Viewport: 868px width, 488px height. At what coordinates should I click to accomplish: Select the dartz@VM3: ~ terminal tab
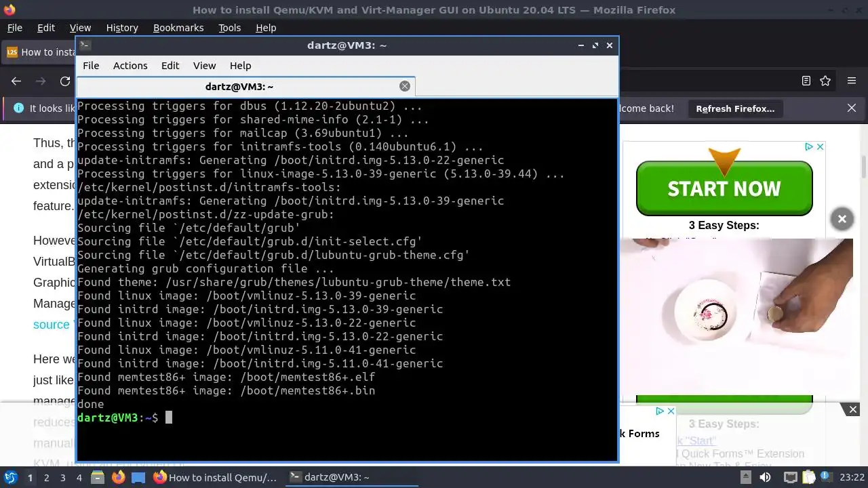pyautogui.click(x=245, y=86)
